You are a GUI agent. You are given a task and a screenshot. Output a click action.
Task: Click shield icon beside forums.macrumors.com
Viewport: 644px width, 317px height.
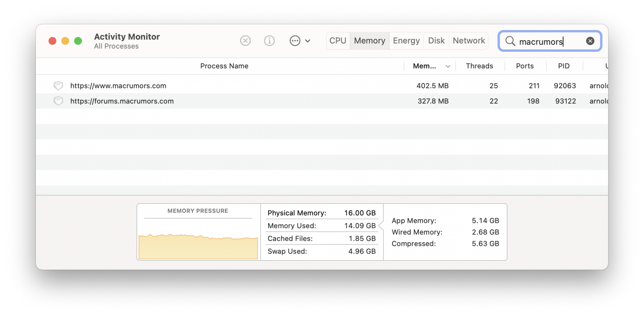(x=58, y=101)
